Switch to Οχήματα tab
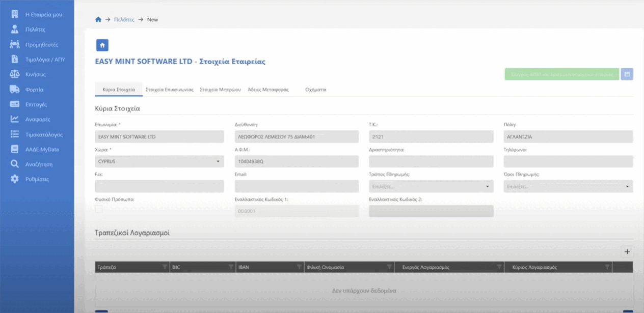Viewport: 644px width, 313px height. click(315, 90)
